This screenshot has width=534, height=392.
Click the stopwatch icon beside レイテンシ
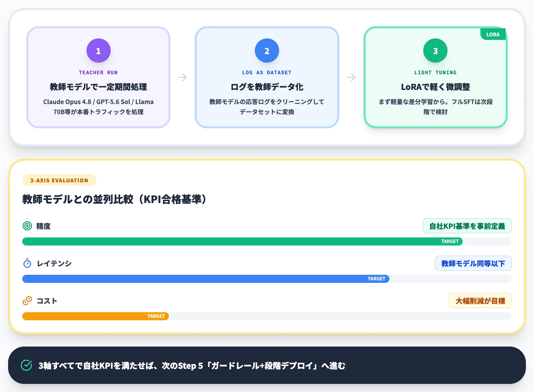tap(27, 263)
